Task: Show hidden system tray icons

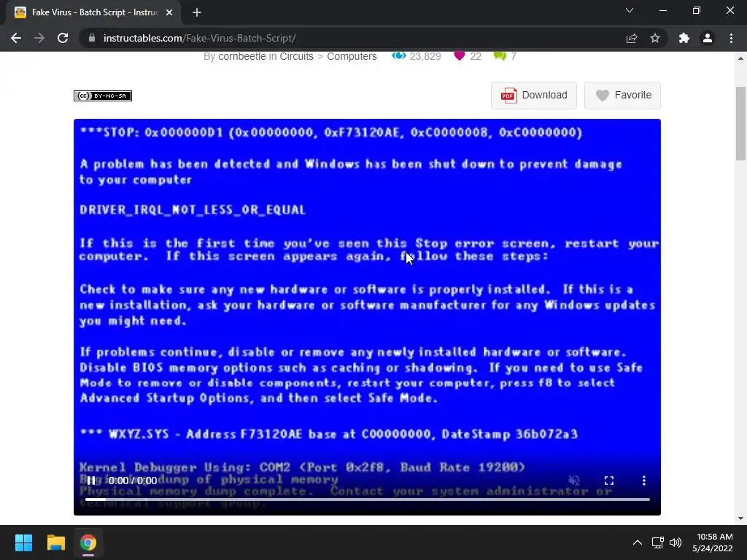Action: 637,542
